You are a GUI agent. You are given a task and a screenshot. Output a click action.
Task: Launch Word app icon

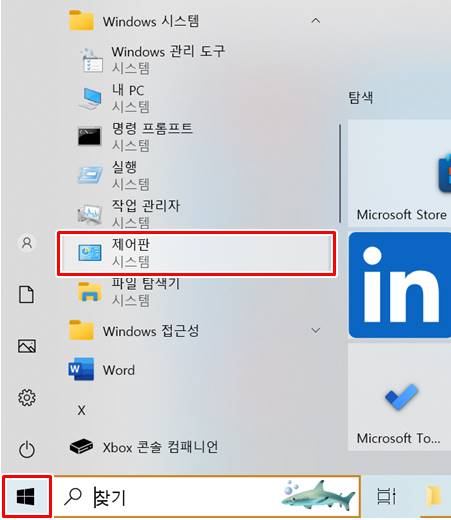[x=81, y=369]
